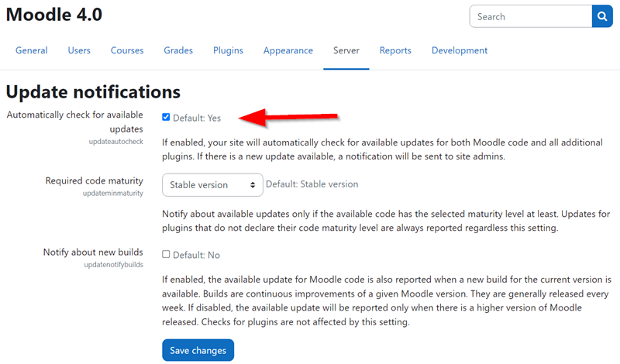Go to the Courses tab
This screenshot has width=620, height=364.
(x=127, y=50)
